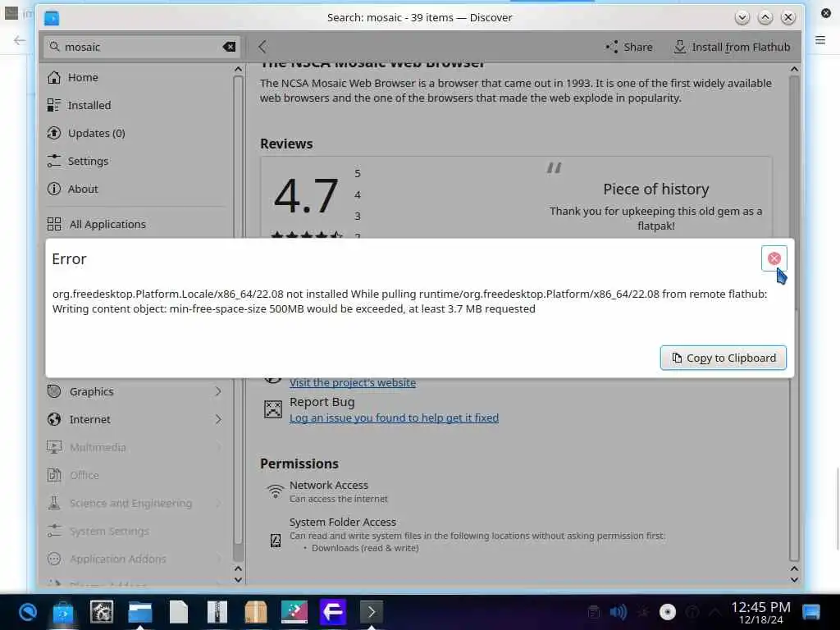Select Science and Engineering category

tap(137, 503)
